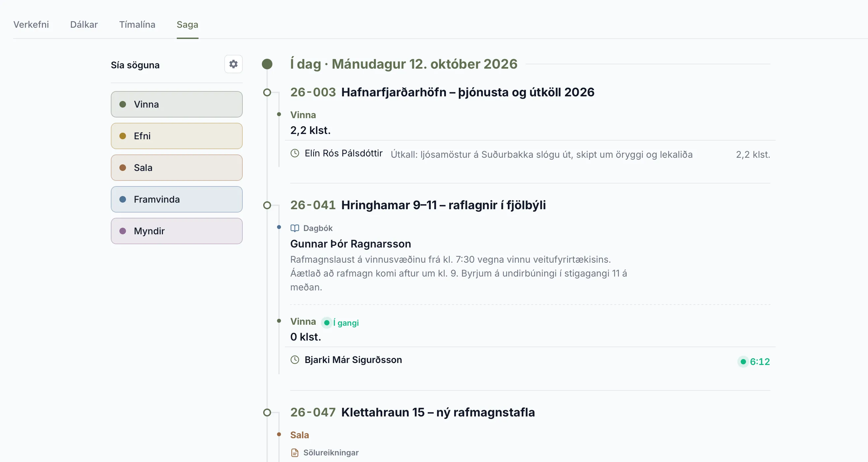Click the Í dag Mánudagur 12. október heading
This screenshot has width=868, height=462.
(404, 64)
